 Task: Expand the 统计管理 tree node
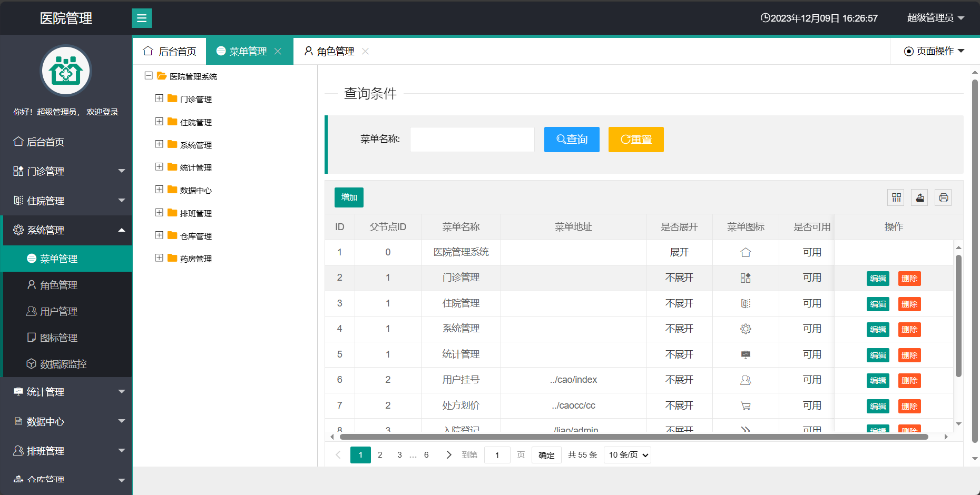(159, 167)
